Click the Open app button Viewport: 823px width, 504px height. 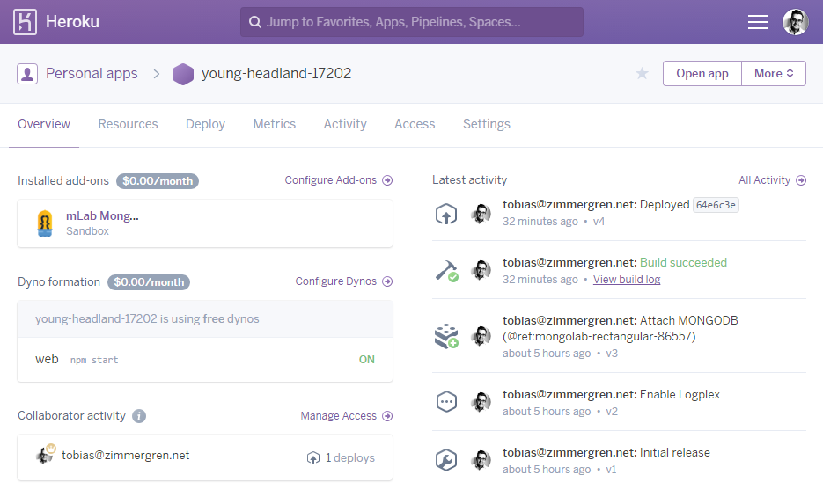pyautogui.click(x=702, y=73)
